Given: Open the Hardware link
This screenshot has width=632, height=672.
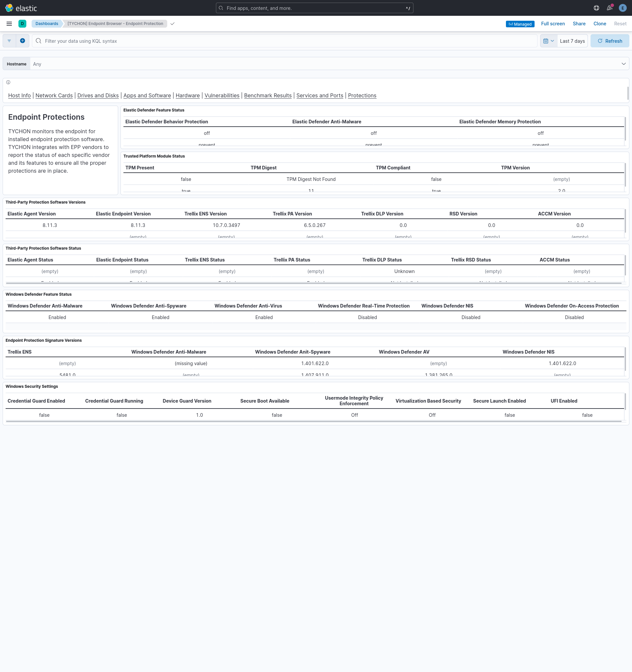Looking at the screenshot, I should (x=188, y=96).
